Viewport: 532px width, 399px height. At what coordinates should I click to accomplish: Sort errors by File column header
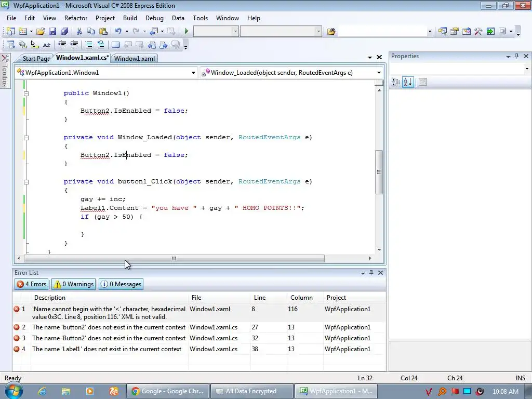click(x=219, y=298)
